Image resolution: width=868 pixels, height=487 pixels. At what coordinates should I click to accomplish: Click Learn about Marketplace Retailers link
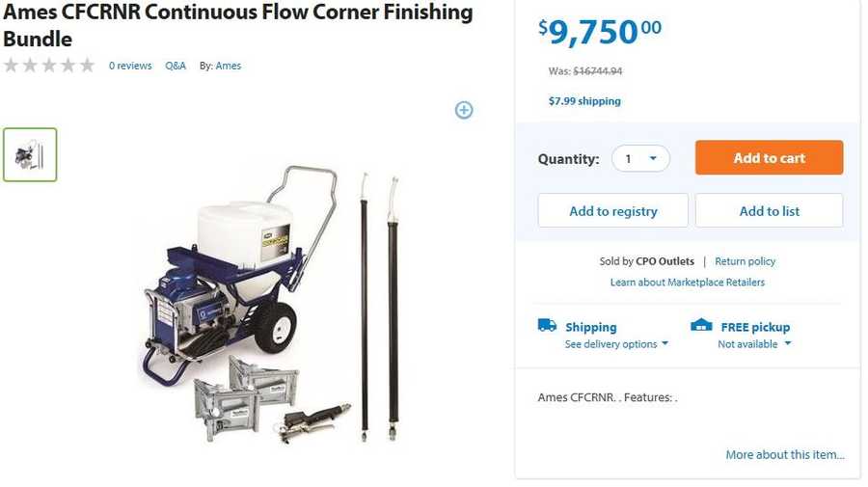(x=687, y=283)
